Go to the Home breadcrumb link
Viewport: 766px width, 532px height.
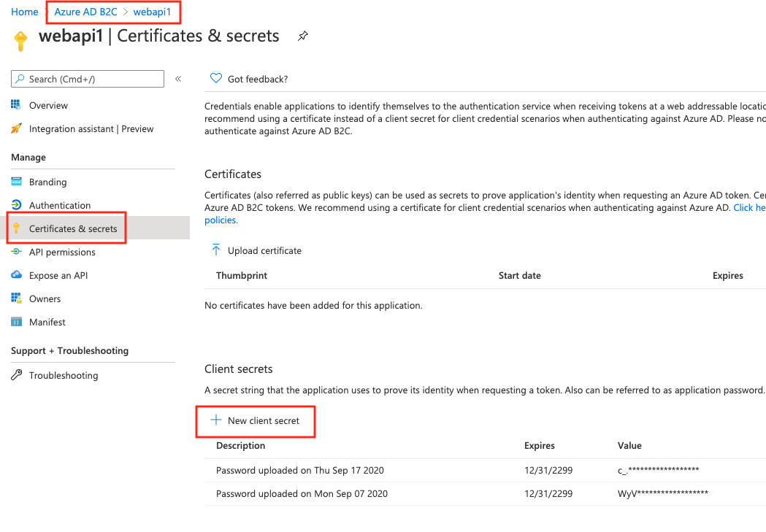point(24,12)
